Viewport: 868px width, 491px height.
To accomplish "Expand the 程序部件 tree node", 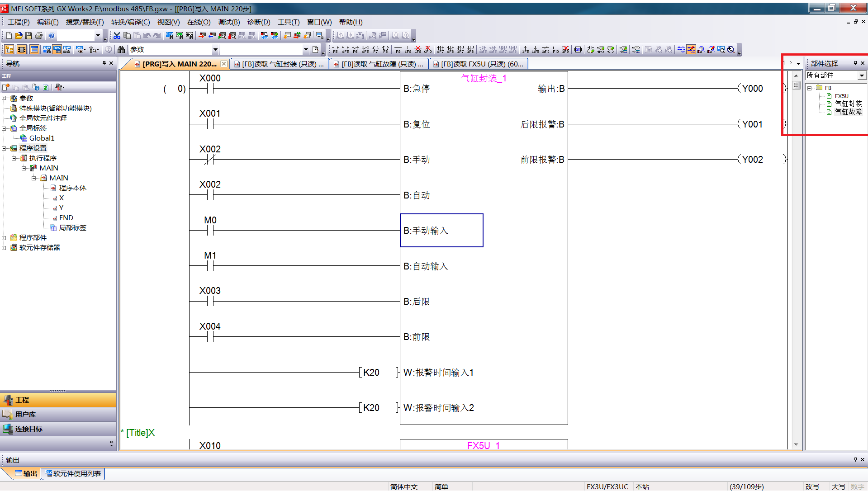I will click(4, 238).
